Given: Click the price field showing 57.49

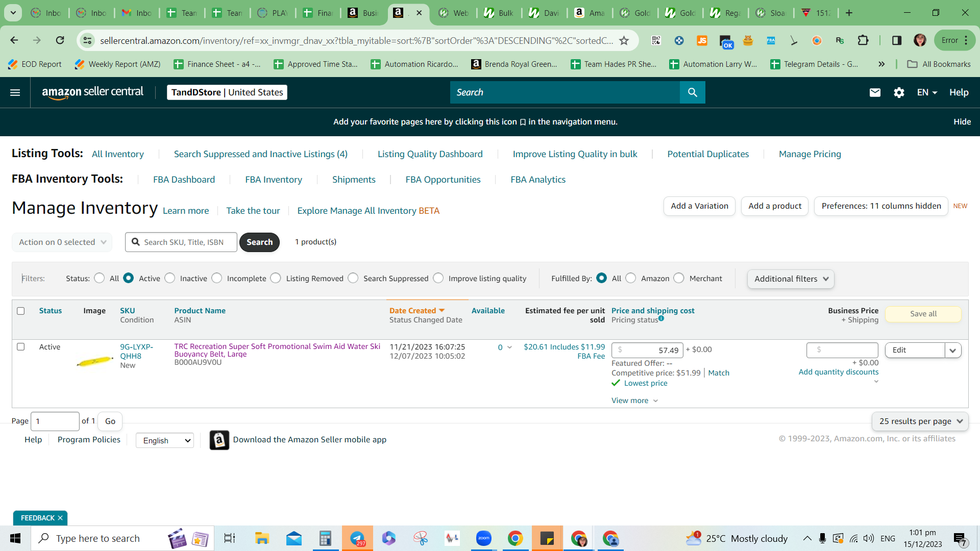Looking at the screenshot, I should (647, 350).
